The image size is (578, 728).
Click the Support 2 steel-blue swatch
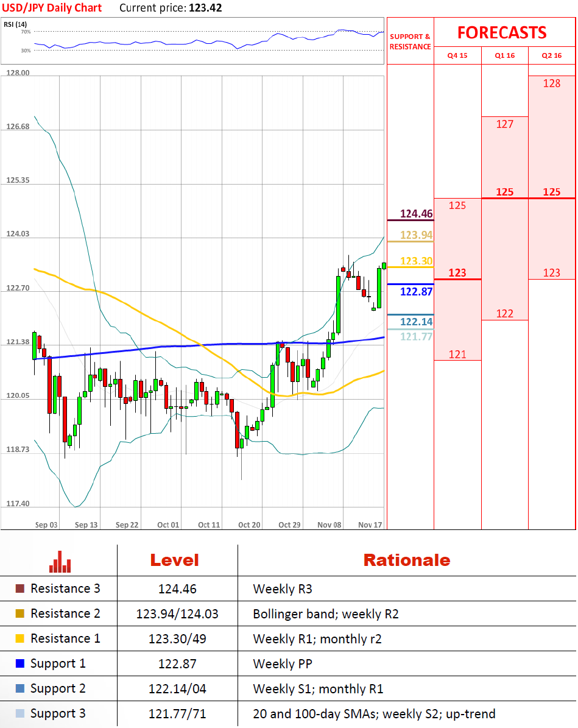pos(20,688)
